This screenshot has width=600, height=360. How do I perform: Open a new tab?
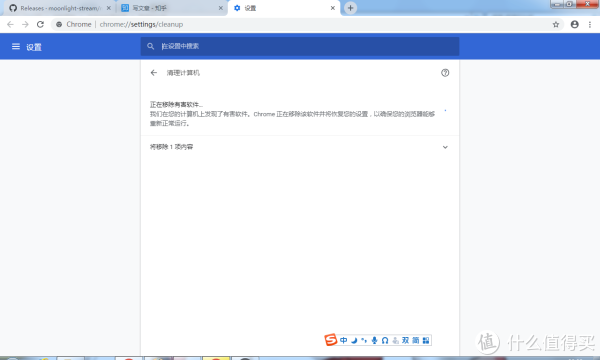[350, 8]
